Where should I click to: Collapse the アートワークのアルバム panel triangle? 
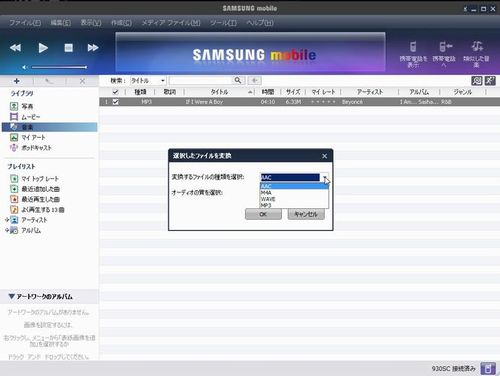click(11, 296)
